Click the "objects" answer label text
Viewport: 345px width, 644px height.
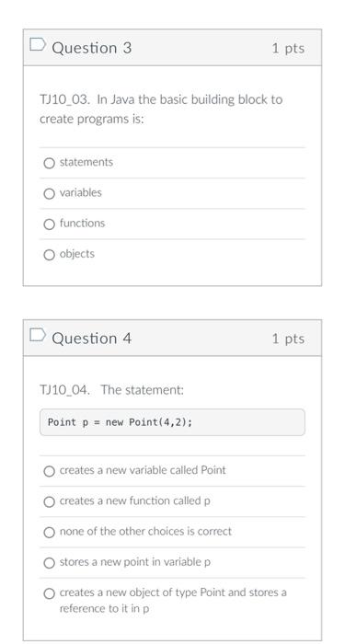[x=77, y=254]
